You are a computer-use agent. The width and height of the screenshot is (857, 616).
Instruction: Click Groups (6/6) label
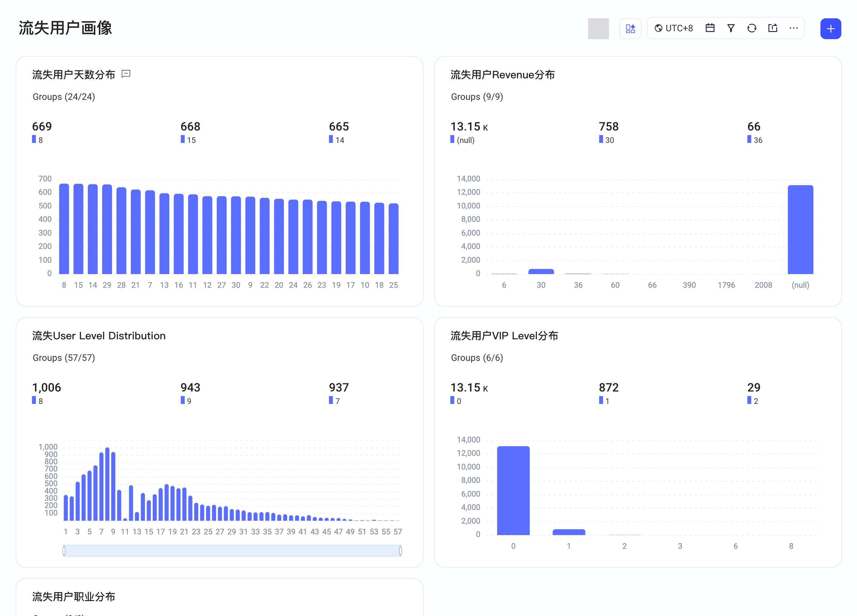pyautogui.click(x=477, y=358)
